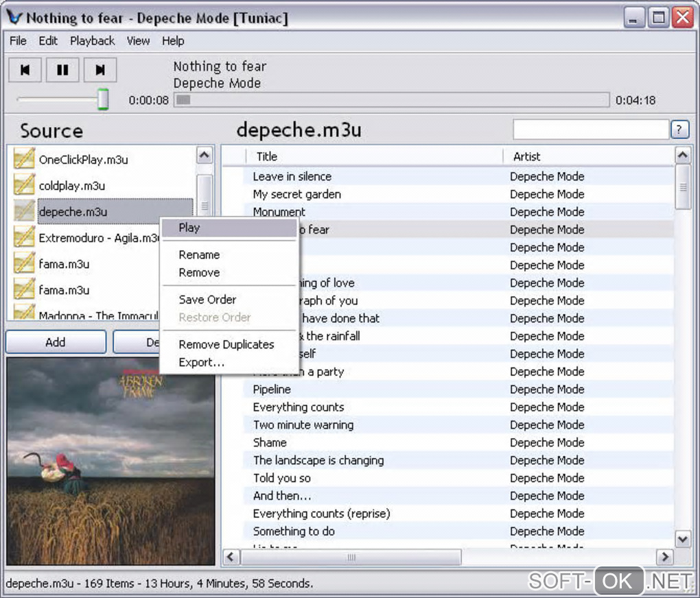Open the View menu

coord(138,41)
